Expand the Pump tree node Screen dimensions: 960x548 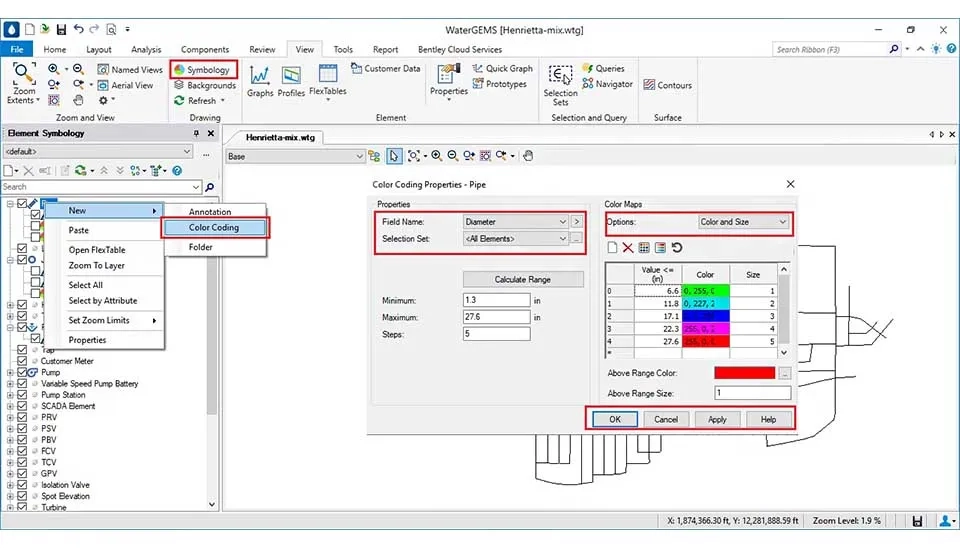pyautogui.click(x=10, y=372)
